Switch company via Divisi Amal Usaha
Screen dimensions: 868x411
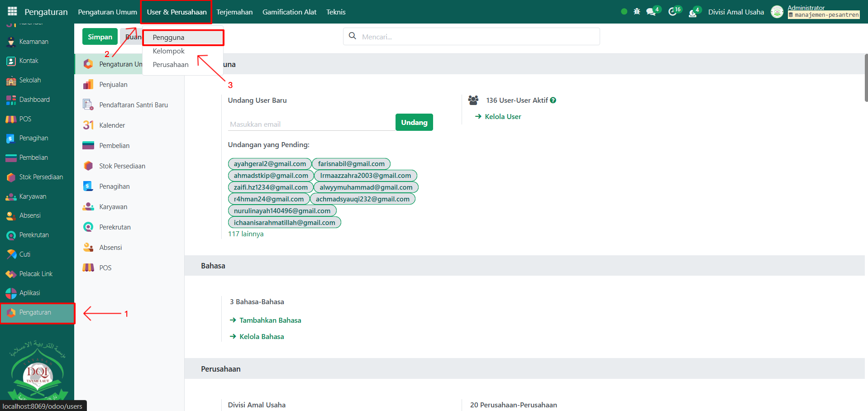(736, 12)
